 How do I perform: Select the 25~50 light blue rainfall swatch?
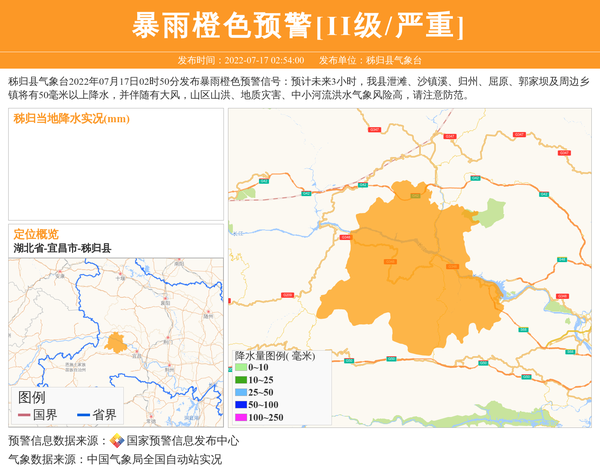tap(241, 392)
